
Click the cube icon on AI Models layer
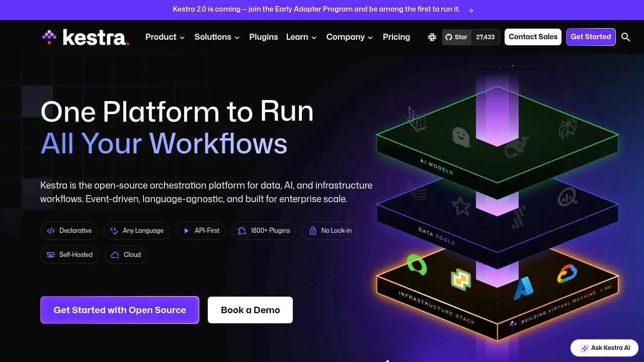(568, 127)
